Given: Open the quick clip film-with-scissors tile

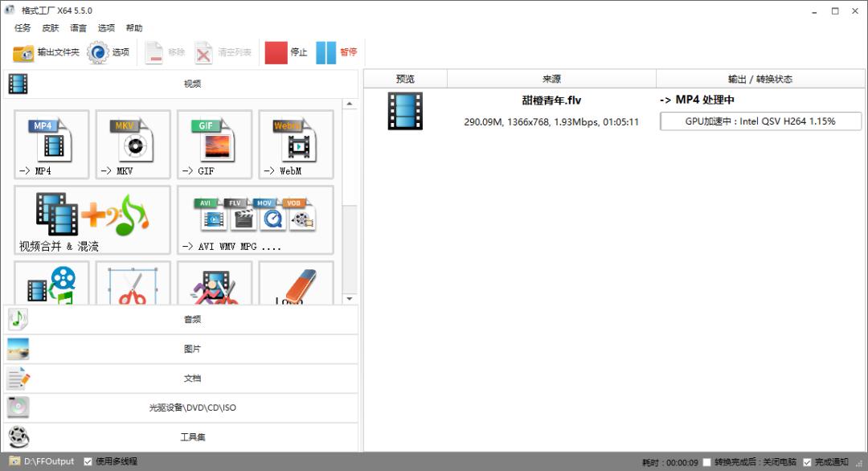Looking at the screenshot, I should pos(215,284).
